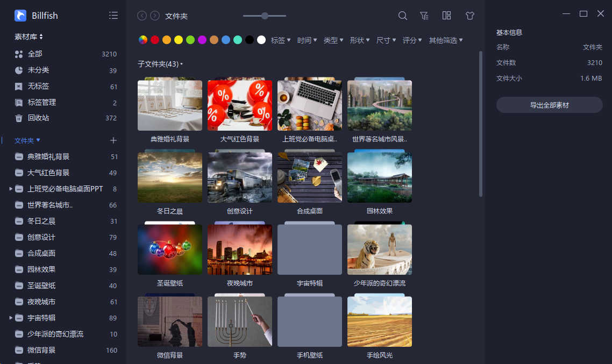Open the 评分 filter dropdown
Image resolution: width=612 pixels, height=364 pixels.
point(412,40)
